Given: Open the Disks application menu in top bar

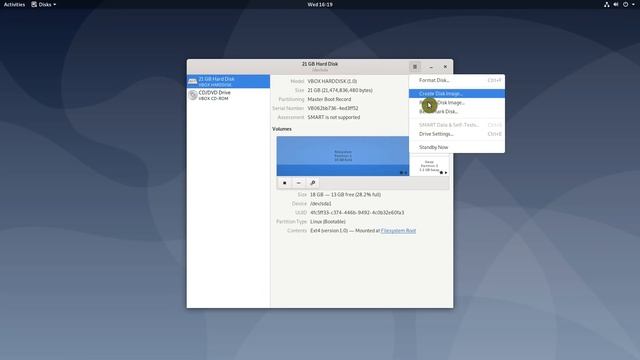Looking at the screenshot, I should (x=44, y=4).
